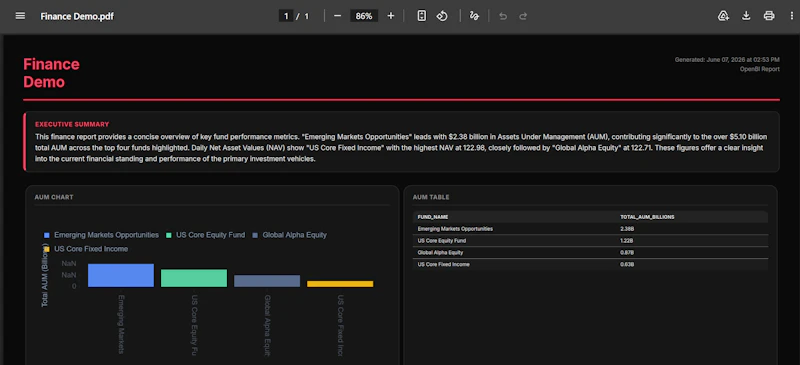Screen dimensions: 800x365
Task: Click the Total AUM (Billions) axis label
Action: coord(45,276)
